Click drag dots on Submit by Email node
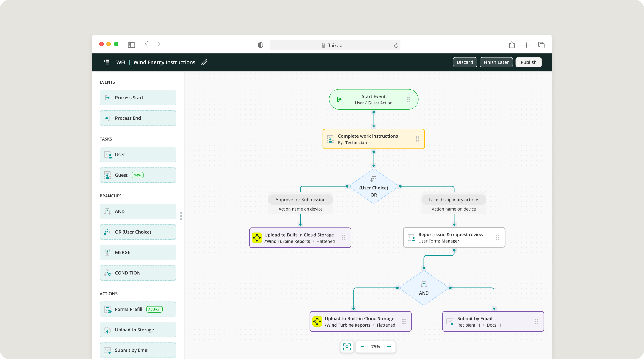Image resolution: width=644 pixels, height=359 pixels. pos(537,321)
